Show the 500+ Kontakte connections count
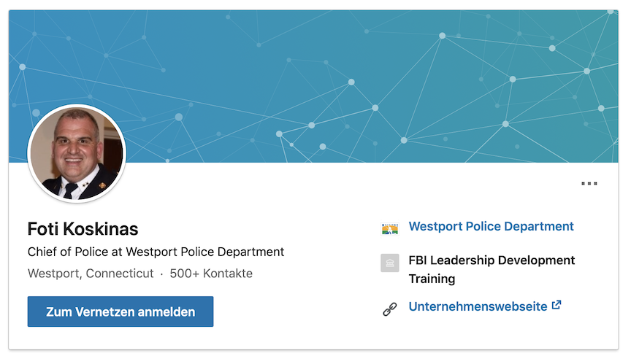The width and height of the screenshot is (631, 364). coord(211,274)
